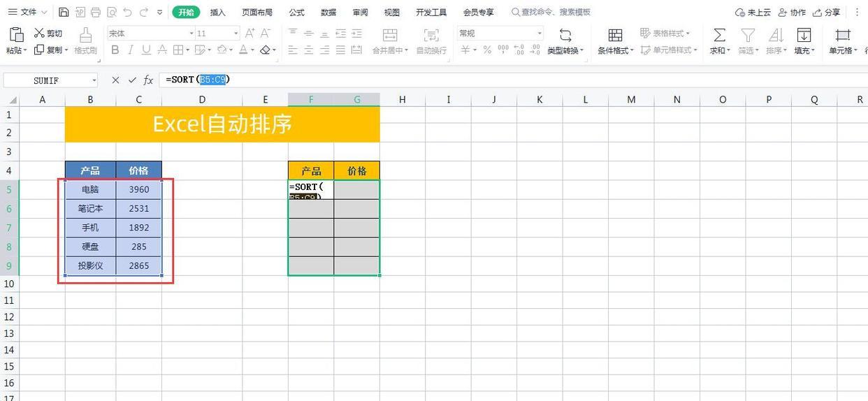Click the Share (分享) button

click(827, 12)
